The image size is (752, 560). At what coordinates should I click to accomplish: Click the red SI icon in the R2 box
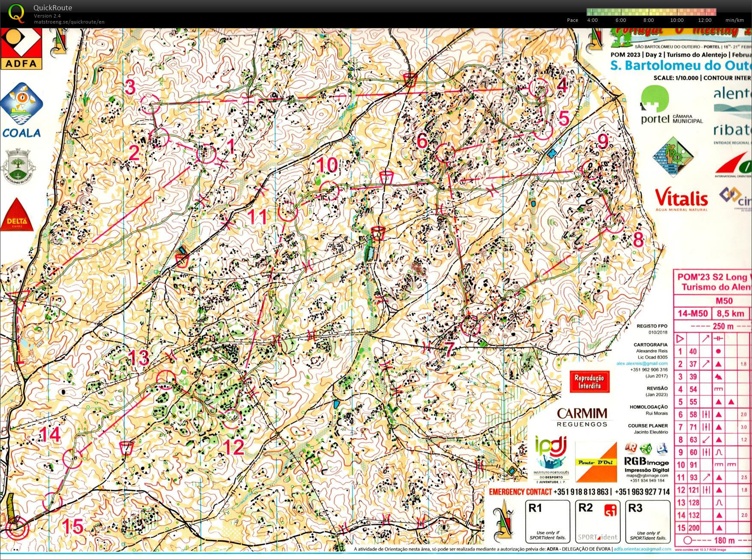[x=610, y=510]
